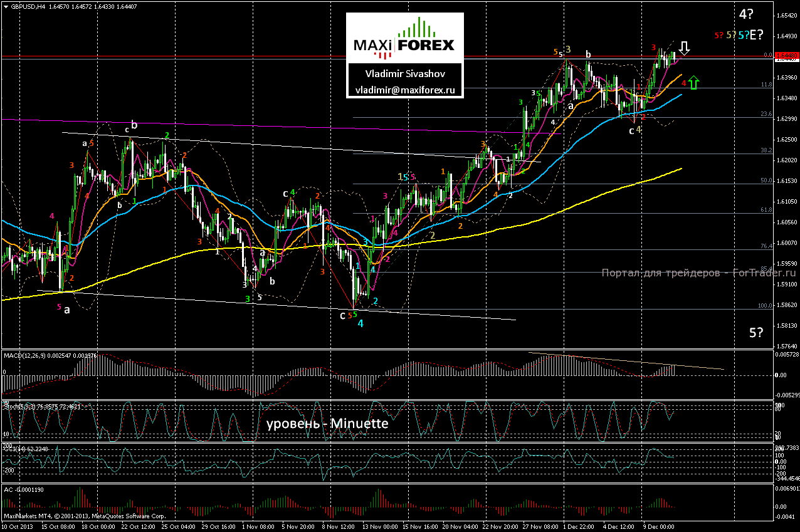Click the green hollow up arrow marker
The image size is (800, 532).
(x=693, y=82)
